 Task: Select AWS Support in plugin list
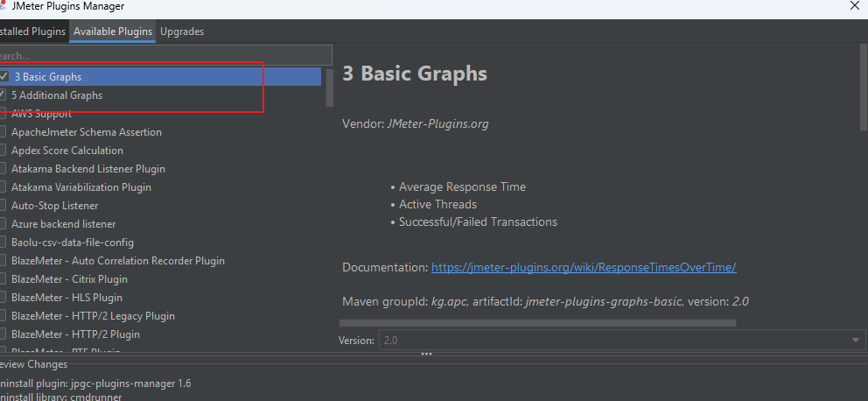tap(160, 114)
